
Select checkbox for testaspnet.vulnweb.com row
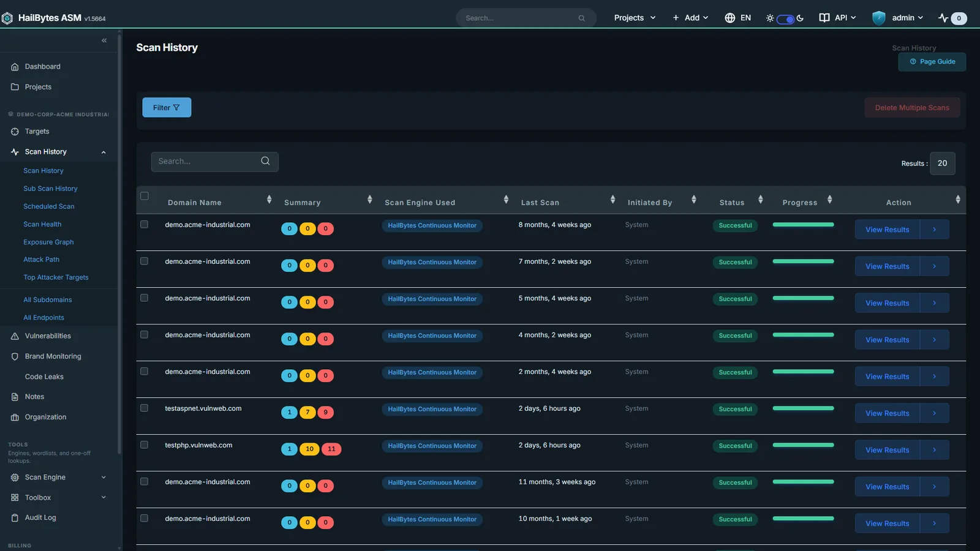click(145, 408)
